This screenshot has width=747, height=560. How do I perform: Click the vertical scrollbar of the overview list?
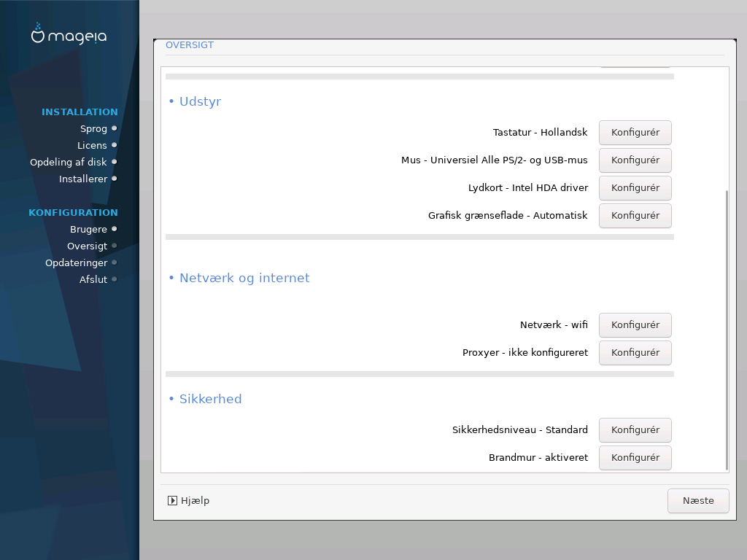point(727,330)
